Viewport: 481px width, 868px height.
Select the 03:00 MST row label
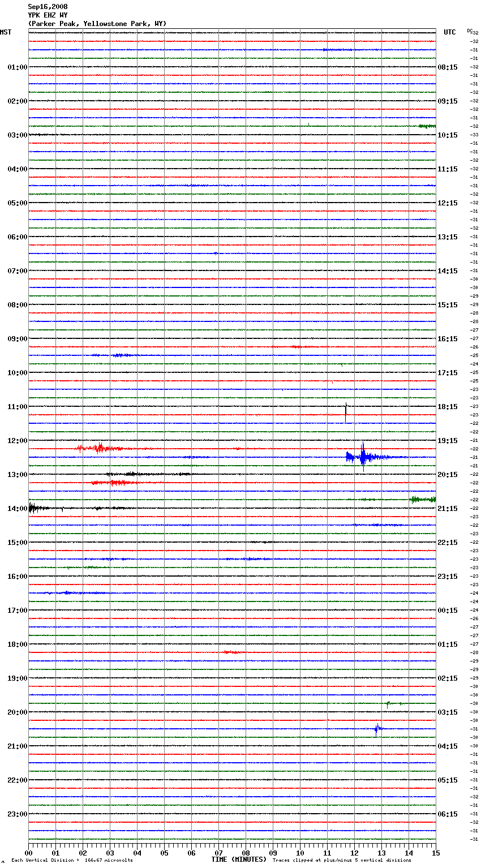coord(18,135)
